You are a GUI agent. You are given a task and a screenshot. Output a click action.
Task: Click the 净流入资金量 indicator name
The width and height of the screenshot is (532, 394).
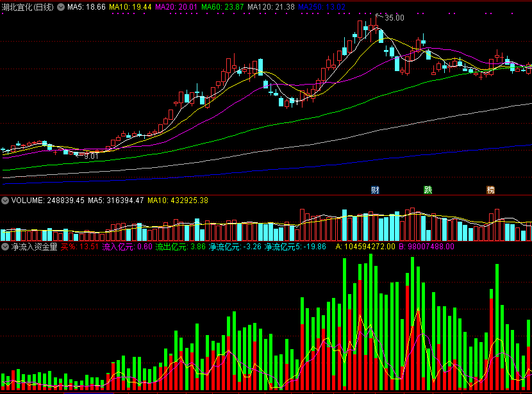point(34,247)
